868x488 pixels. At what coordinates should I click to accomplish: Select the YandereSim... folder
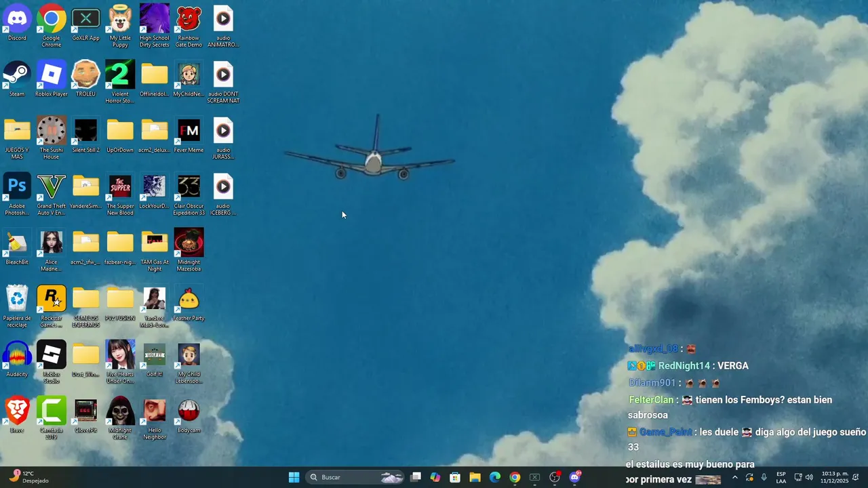click(x=85, y=192)
